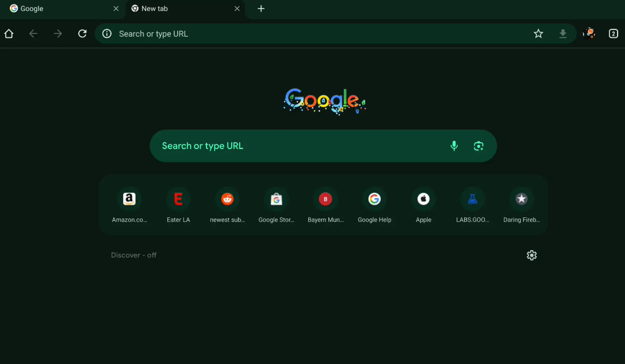Select the New tab tab
This screenshot has height=364, width=625.
point(185,9)
